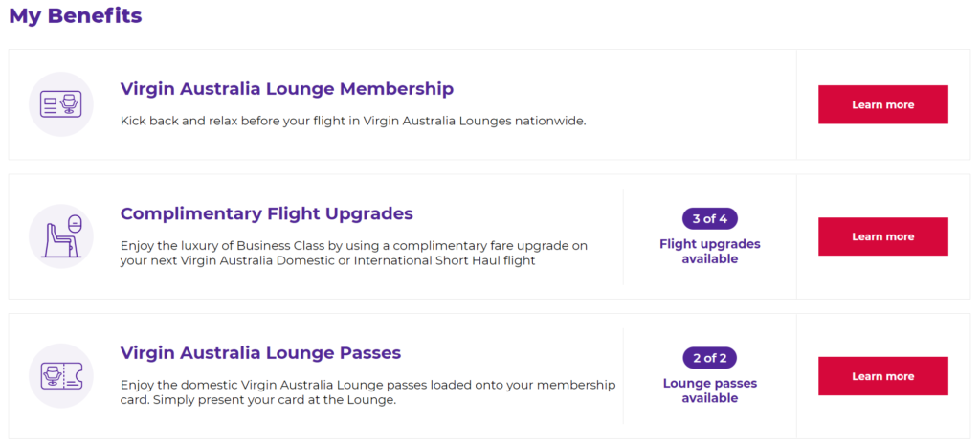Screen dimensions: 980x447
Task: Select the Virgin Australia Lounge Passes heading
Action: [260, 353]
